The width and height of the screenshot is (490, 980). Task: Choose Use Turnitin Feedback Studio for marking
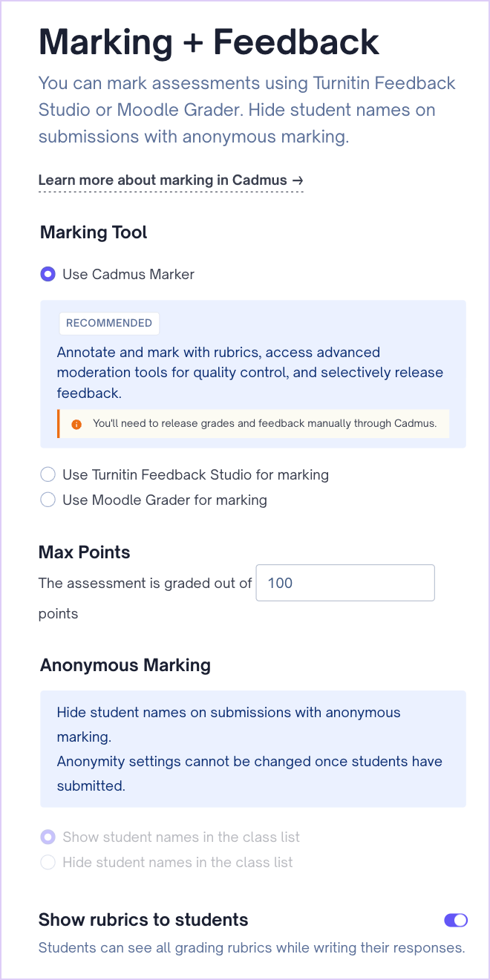[48, 474]
